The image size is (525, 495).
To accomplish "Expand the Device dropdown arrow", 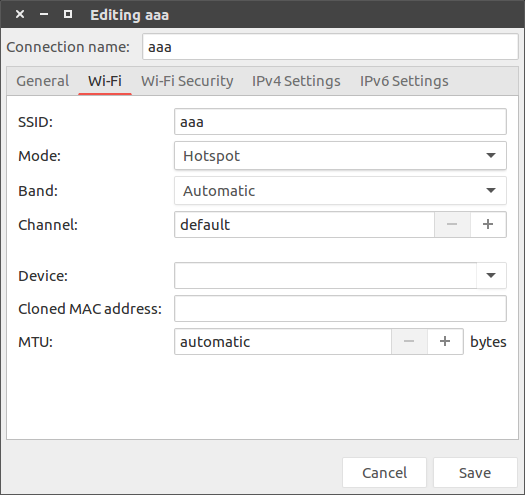I will 491,276.
